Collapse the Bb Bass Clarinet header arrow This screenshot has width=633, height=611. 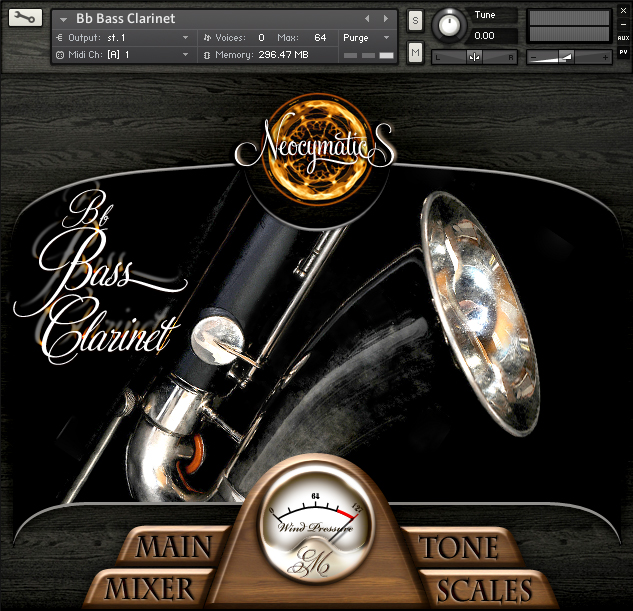tap(63, 19)
